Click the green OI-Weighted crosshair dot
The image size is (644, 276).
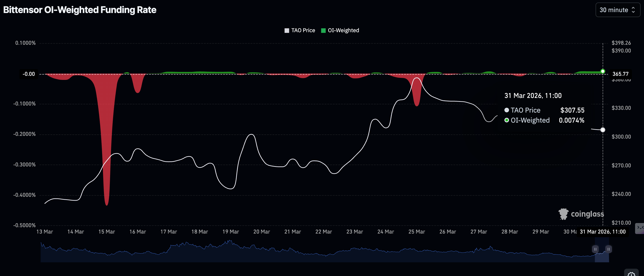click(x=603, y=71)
